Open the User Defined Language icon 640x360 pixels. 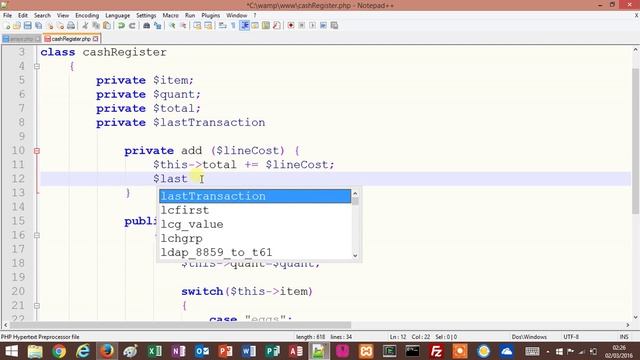coord(255,25)
